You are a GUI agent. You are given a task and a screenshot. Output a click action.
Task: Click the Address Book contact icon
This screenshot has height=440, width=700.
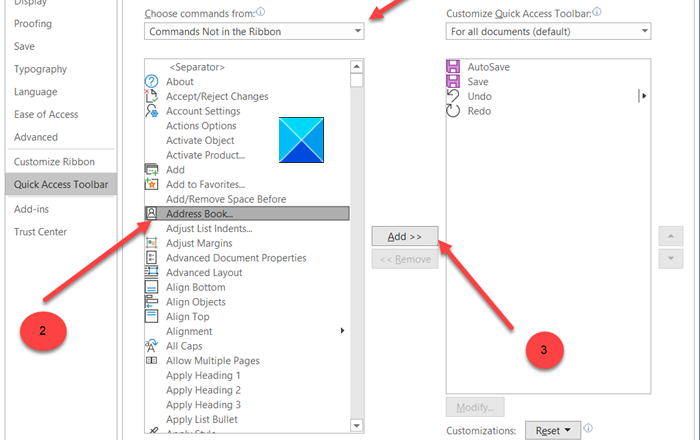coord(151,213)
